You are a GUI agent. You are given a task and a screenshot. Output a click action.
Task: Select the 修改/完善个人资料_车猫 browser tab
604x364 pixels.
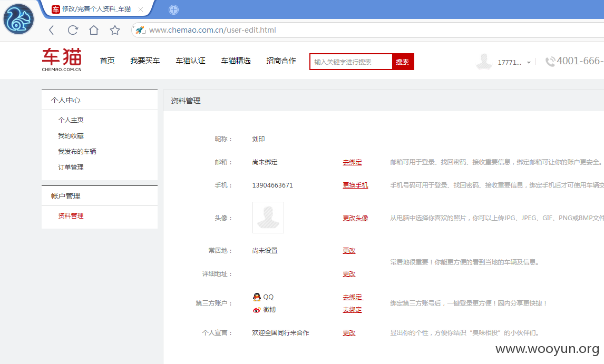coord(96,9)
